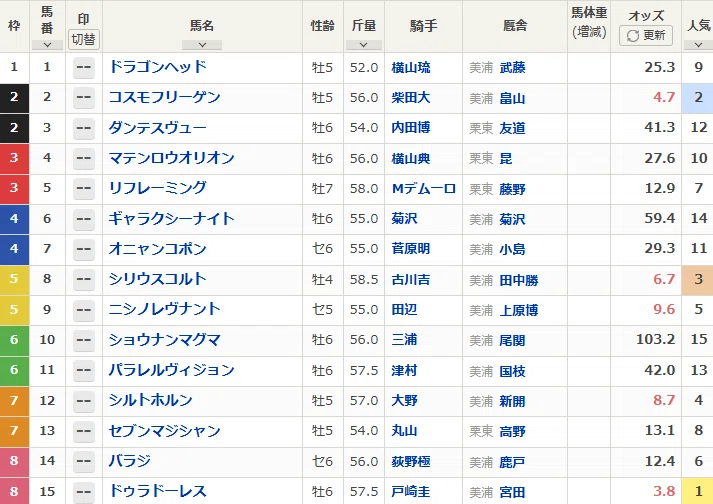Open jockey 古川吉 profile
Image resolution: width=713 pixels, height=504 pixels.
(411, 280)
